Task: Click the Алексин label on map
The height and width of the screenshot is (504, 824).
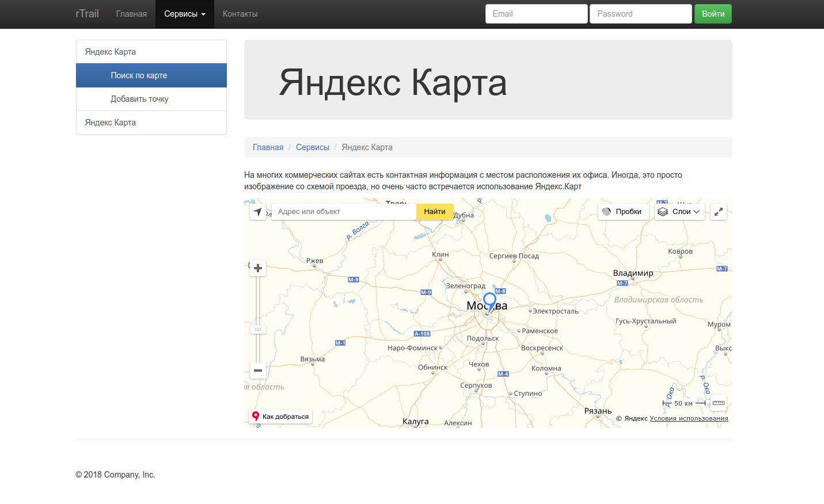Action: pos(458,423)
